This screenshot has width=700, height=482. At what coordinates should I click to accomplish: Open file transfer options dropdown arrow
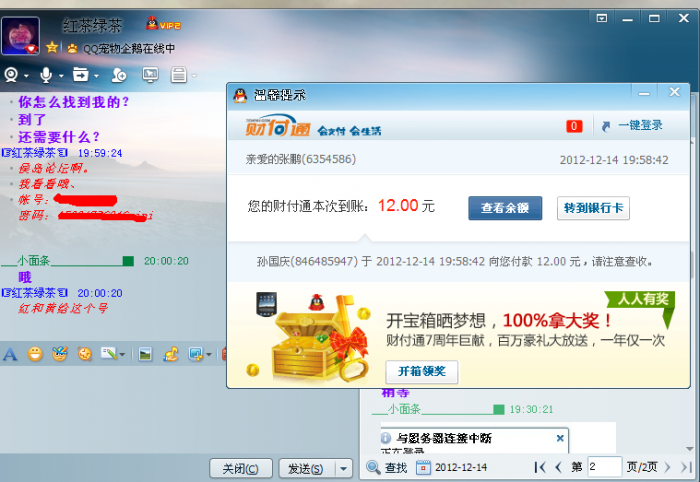(x=96, y=76)
